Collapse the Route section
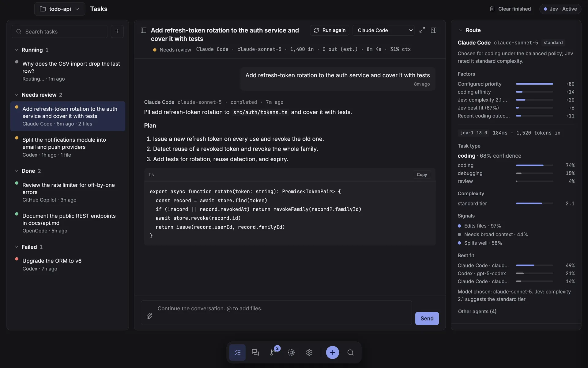The width and height of the screenshot is (588, 368). pyautogui.click(x=460, y=30)
